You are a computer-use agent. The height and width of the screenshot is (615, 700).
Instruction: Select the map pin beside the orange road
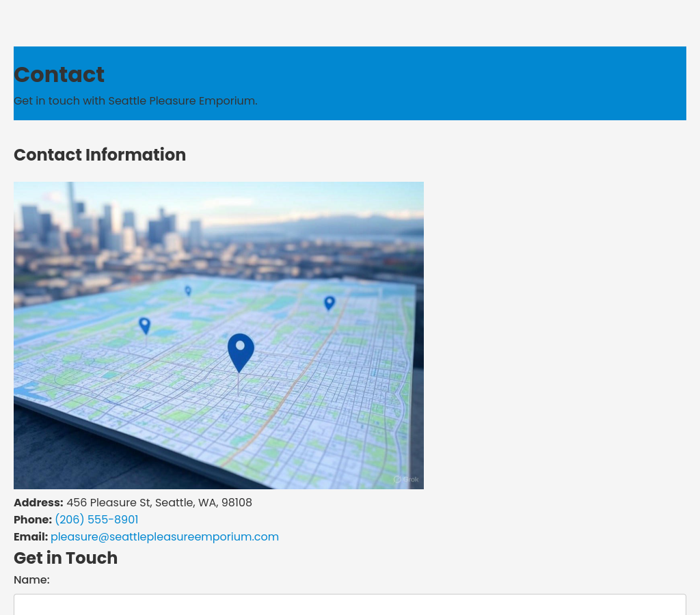point(329,302)
